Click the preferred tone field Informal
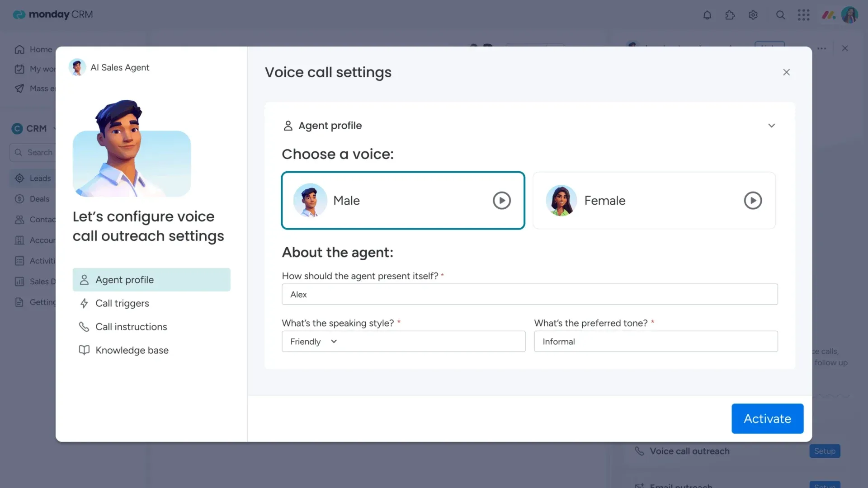The width and height of the screenshot is (868, 488). tap(656, 341)
